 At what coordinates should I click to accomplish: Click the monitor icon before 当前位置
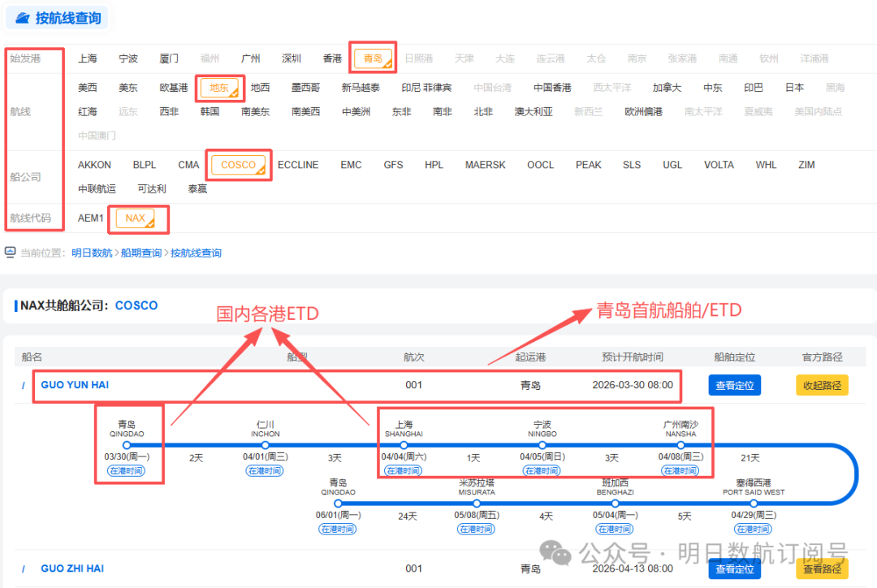coord(11,253)
